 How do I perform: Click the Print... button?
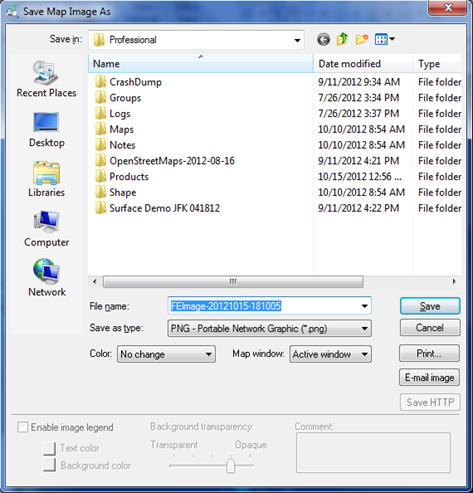tap(429, 353)
